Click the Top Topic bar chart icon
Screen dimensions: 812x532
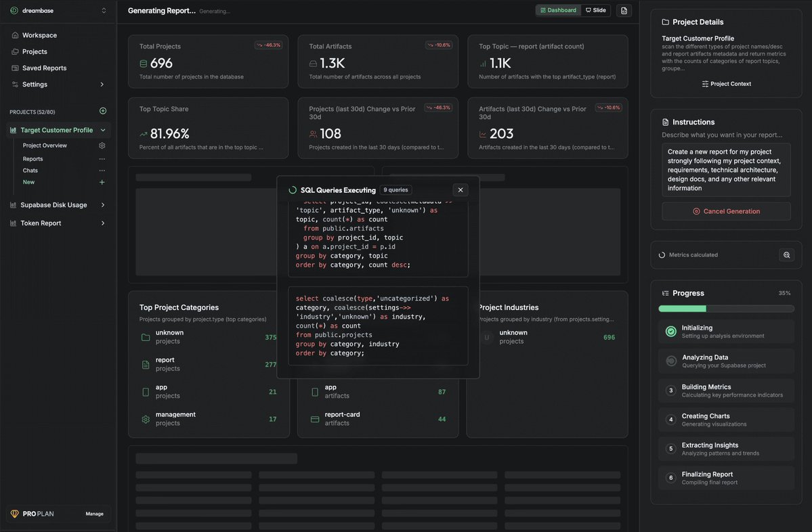(483, 64)
